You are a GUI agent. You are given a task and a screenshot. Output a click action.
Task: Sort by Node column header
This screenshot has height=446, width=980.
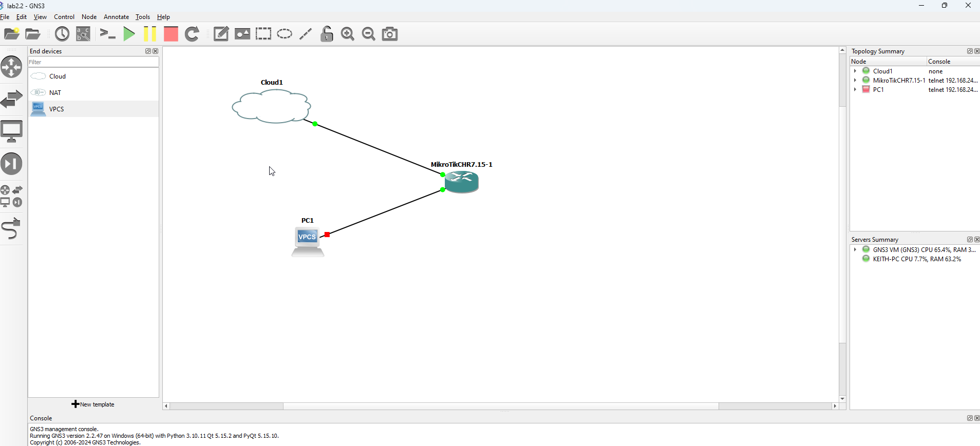pyautogui.click(x=888, y=61)
